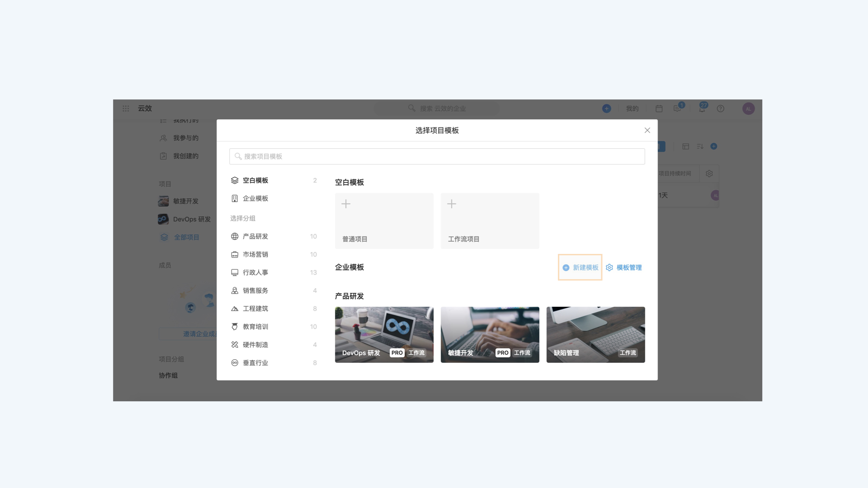868x488 pixels.
Task: Open notifications bell with badge 27
Action: [703, 108]
